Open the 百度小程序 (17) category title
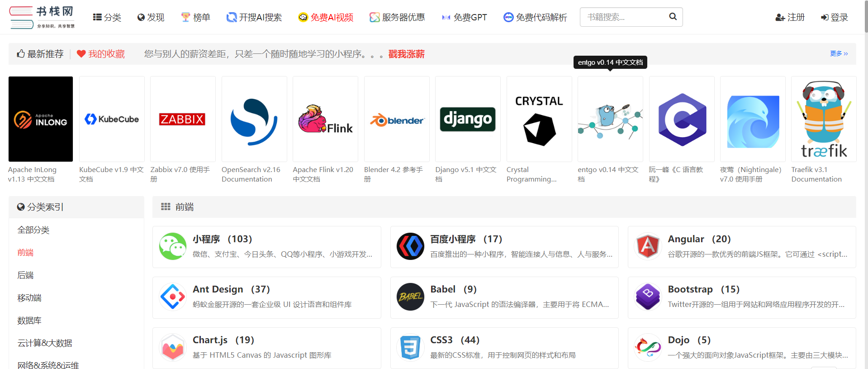Image resolution: width=868 pixels, height=369 pixels. point(466,239)
